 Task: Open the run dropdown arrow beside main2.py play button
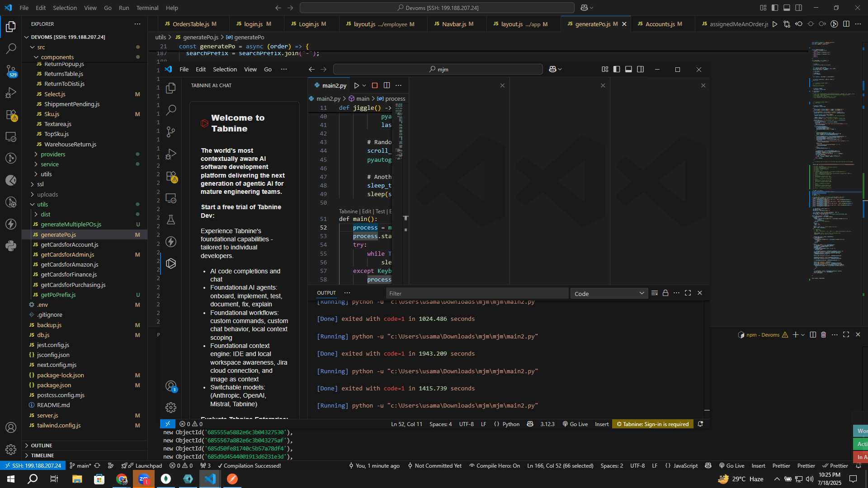click(x=364, y=85)
